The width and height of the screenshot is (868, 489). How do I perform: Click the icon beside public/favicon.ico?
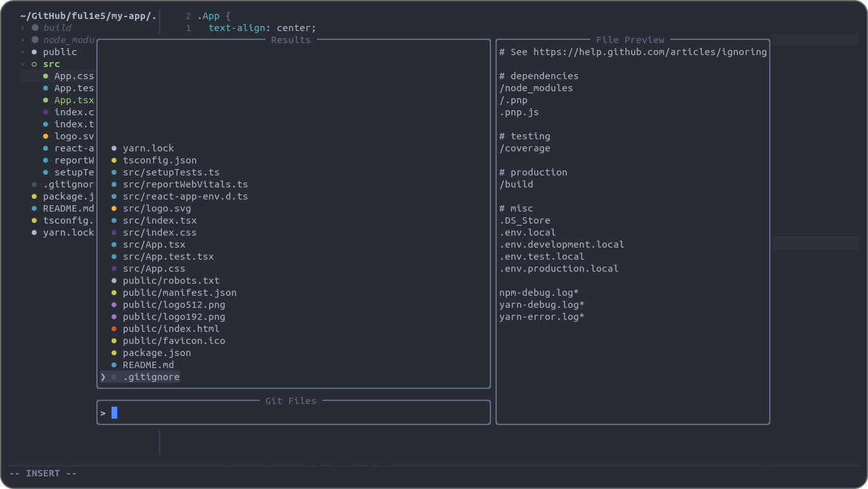click(x=114, y=341)
